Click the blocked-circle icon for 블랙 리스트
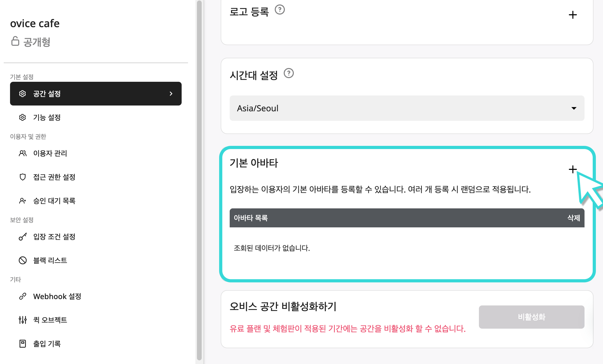The width and height of the screenshot is (603, 364). click(x=23, y=260)
